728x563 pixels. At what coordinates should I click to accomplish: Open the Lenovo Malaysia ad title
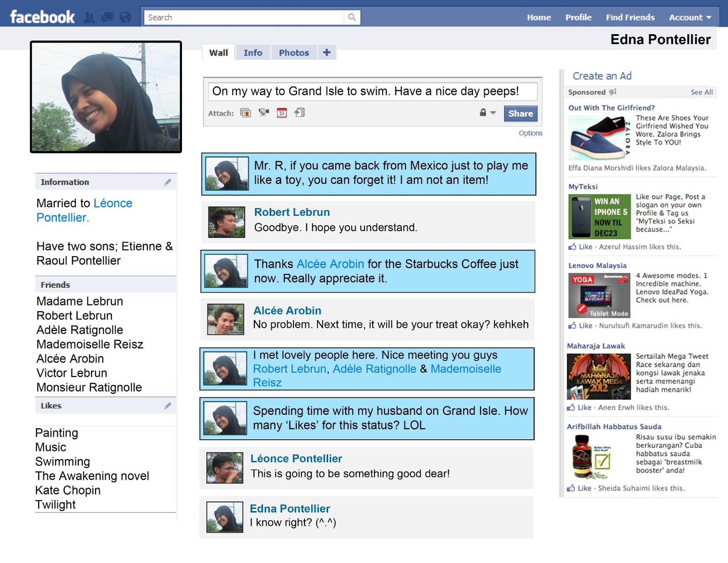597,265
